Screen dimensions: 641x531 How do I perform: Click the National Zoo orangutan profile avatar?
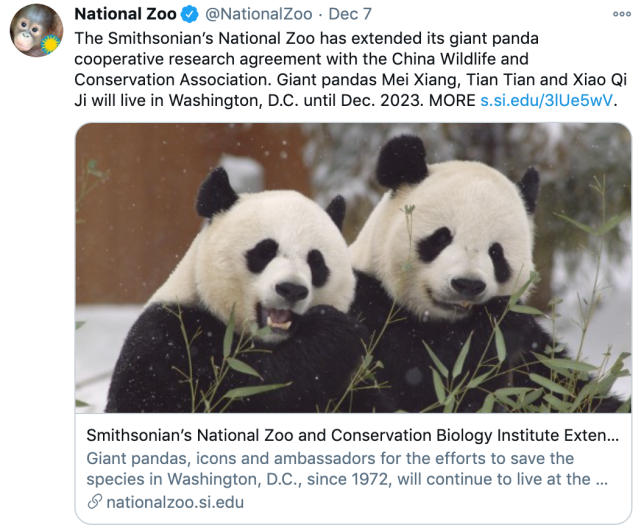point(36,31)
